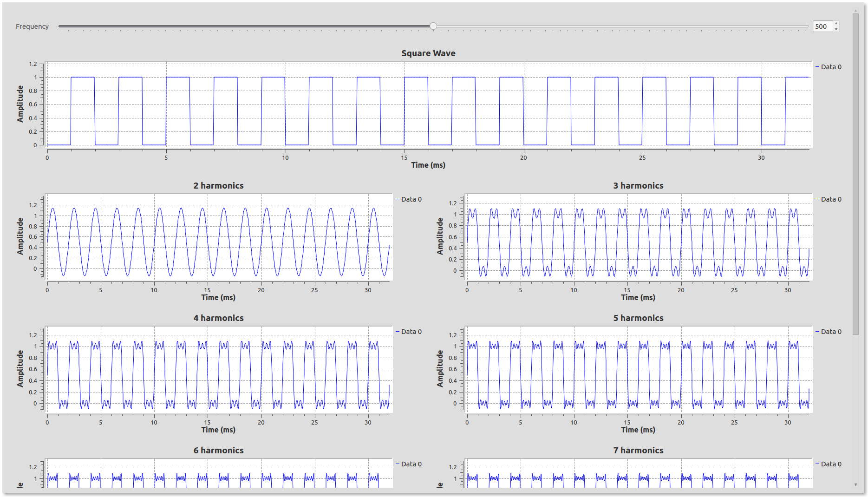Toggle Data 0 legend of 7 harmonics plot
The height and width of the screenshot is (497, 868).
pyautogui.click(x=829, y=464)
